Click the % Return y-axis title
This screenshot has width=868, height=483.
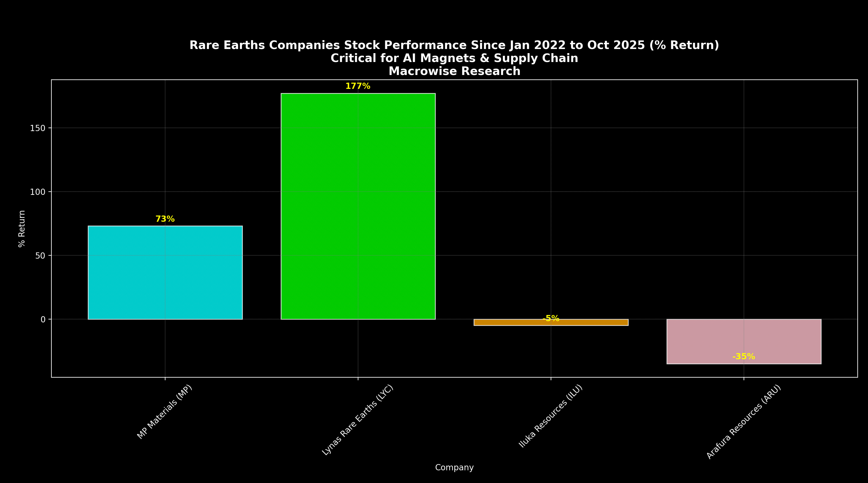(22, 229)
